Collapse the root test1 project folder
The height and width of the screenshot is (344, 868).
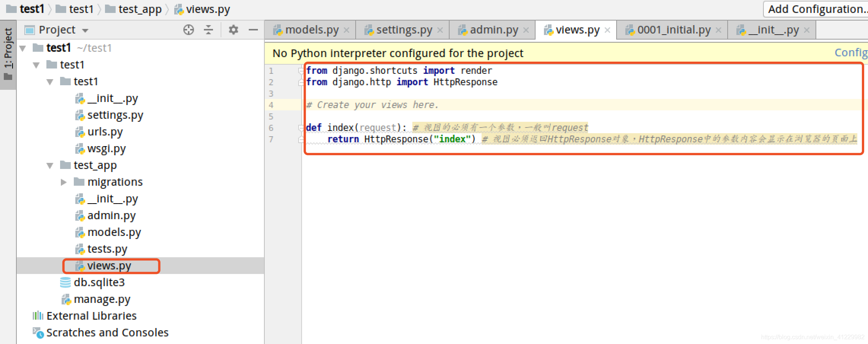click(x=23, y=48)
